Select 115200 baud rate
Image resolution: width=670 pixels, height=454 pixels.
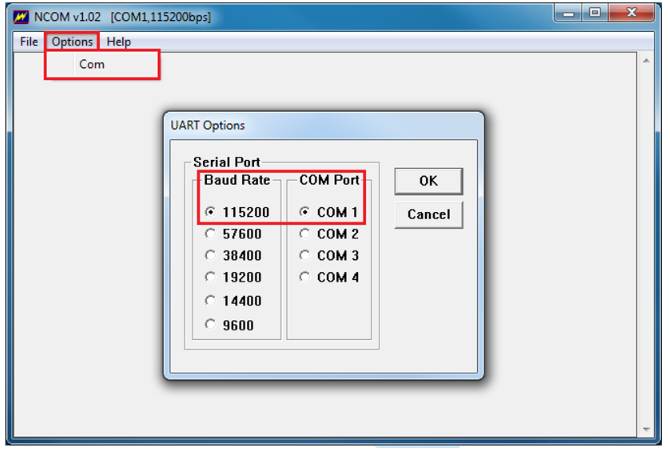[x=210, y=212]
